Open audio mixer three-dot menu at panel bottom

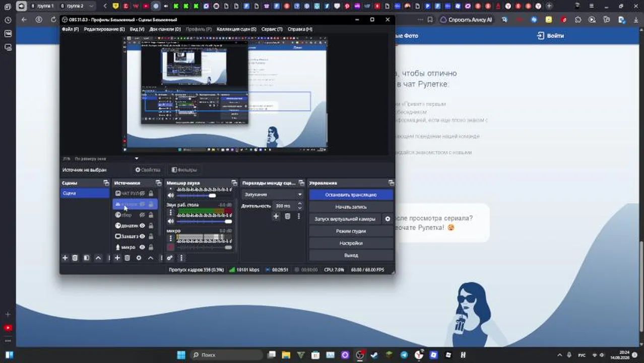[181, 258]
